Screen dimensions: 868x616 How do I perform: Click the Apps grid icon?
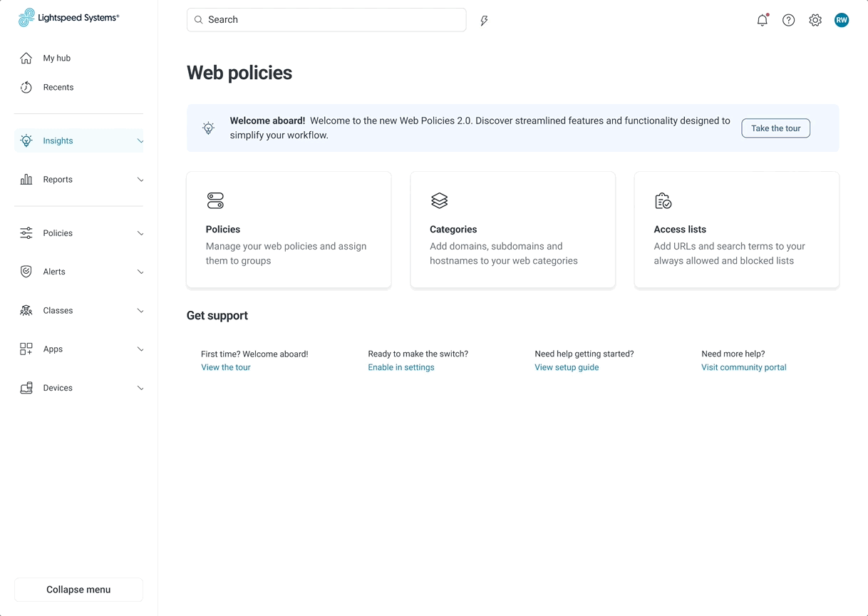[26, 349]
